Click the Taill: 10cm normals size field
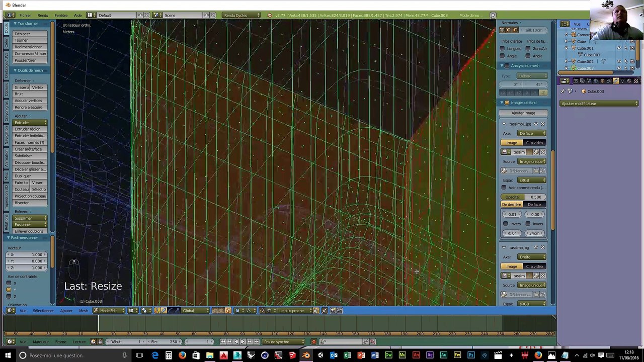The height and width of the screenshot is (362, 644). click(533, 30)
